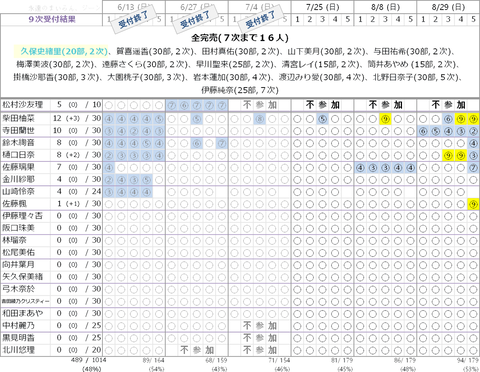Select the 伊藤理々杏 row name
Viewport: 480px width, 372px height.
pyautogui.click(x=23, y=216)
